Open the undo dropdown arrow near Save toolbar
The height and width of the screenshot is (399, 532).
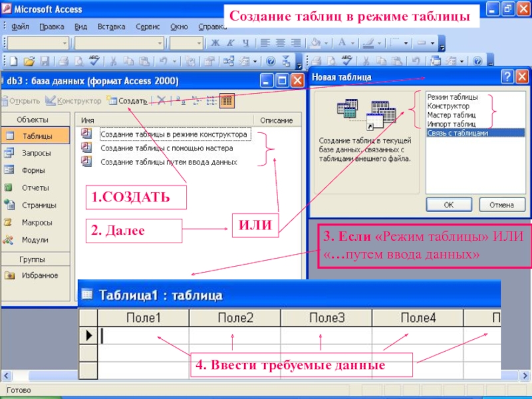click(174, 62)
